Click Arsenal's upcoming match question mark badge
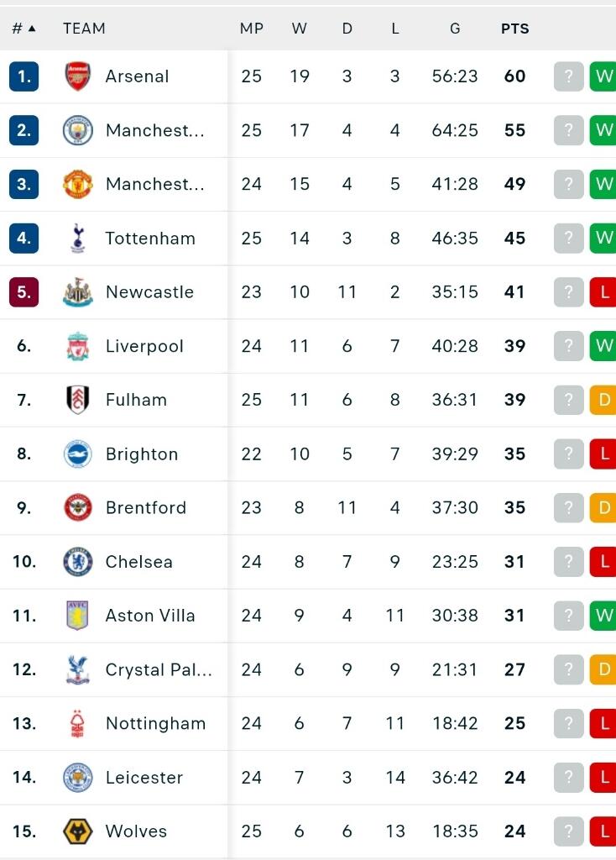Screen dimensions: 616x860 point(568,76)
